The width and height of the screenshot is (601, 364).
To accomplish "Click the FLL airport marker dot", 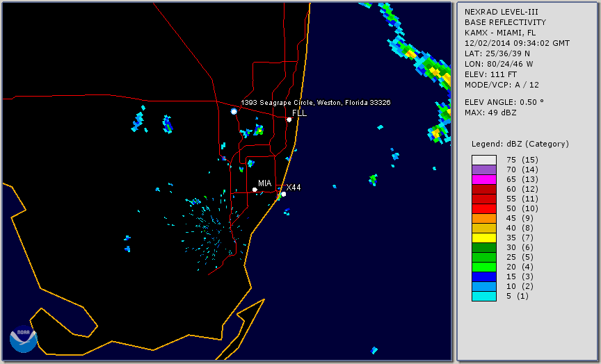I will click(289, 119).
